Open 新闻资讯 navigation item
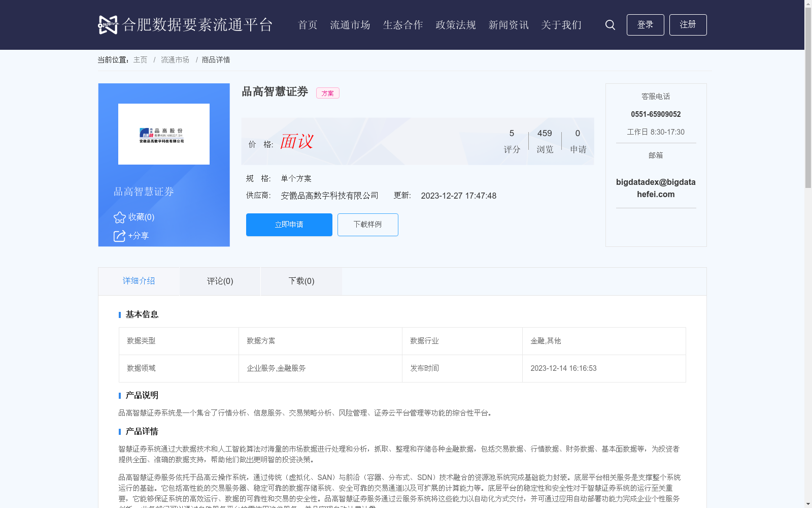 [x=509, y=25]
